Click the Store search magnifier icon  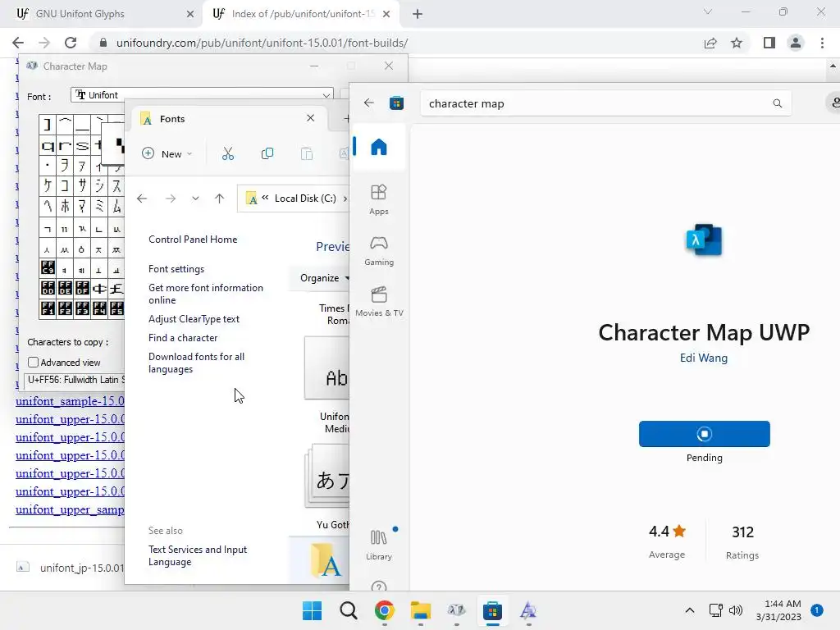[778, 103]
